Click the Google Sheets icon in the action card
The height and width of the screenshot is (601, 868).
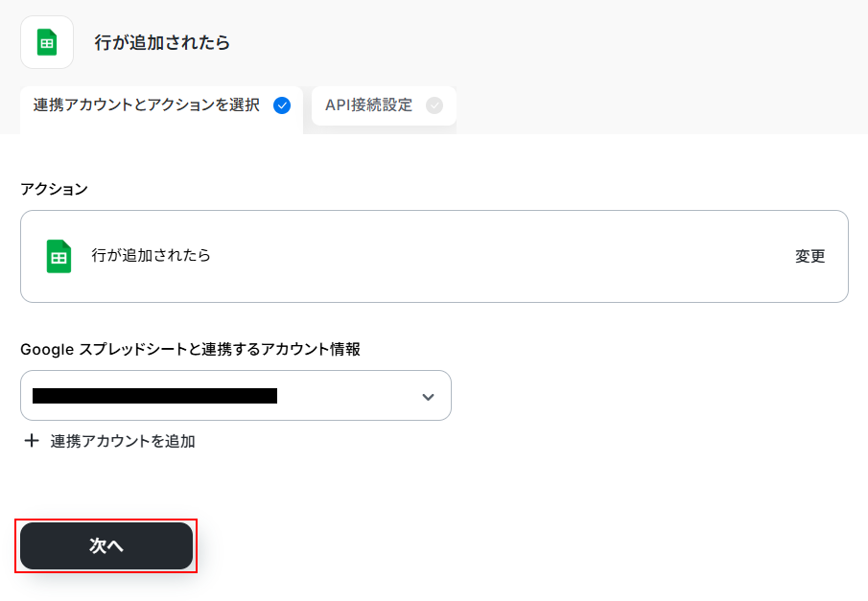pos(59,256)
